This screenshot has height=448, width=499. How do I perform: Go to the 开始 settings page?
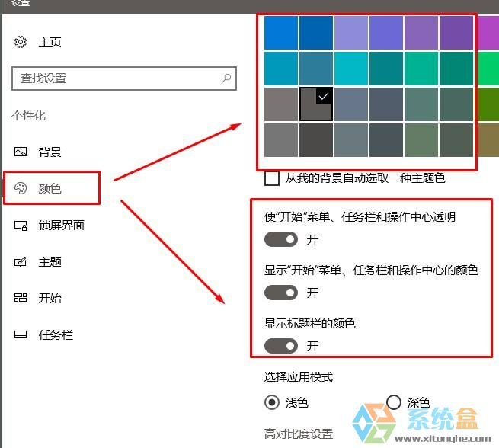[x=50, y=298]
